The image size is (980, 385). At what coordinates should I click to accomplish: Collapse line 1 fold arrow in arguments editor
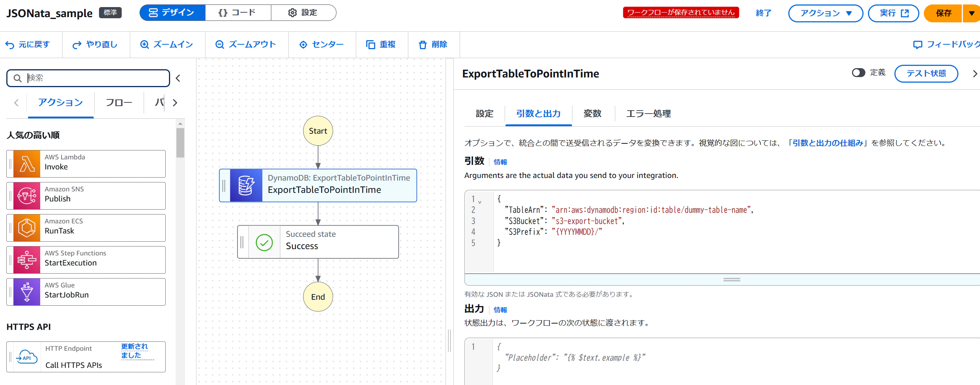click(x=480, y=202)
